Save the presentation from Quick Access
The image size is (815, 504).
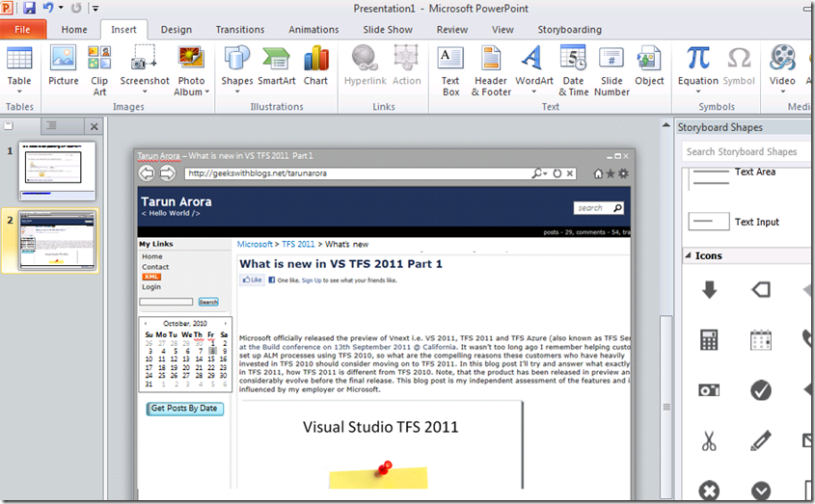pyautogui.click(x=29, y=8)
